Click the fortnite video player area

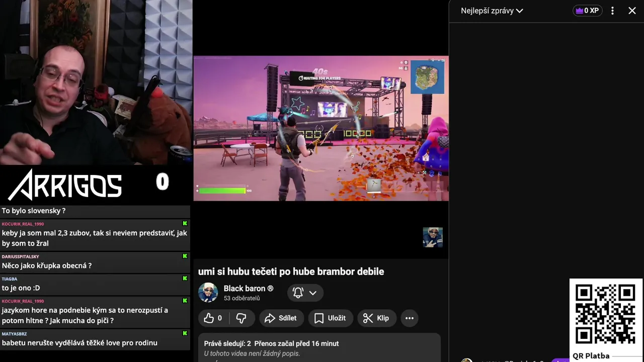[321, 129]
